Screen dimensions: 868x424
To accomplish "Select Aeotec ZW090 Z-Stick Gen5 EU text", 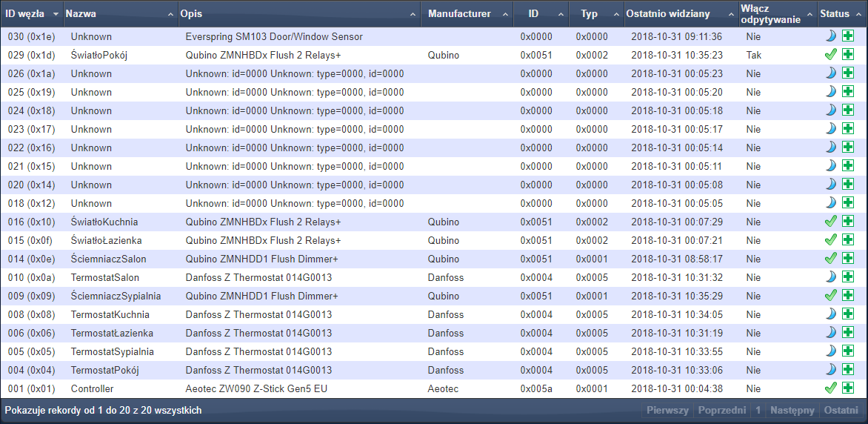I will point(256,388).
